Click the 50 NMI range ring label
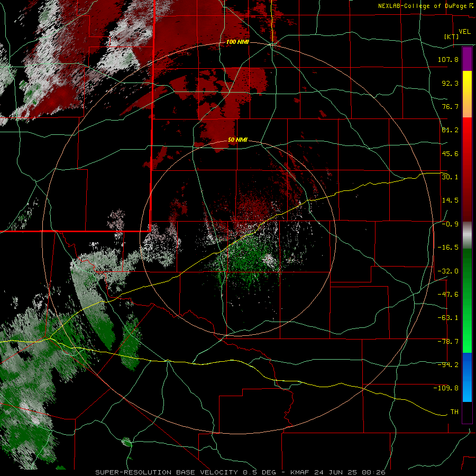The width and height of the screenshot is (476, 476). click(x=237, y=140)
